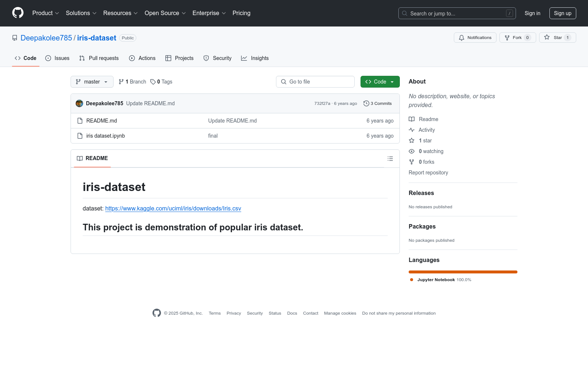
Task: Expand the Enterprise menu
Action: 209,13
